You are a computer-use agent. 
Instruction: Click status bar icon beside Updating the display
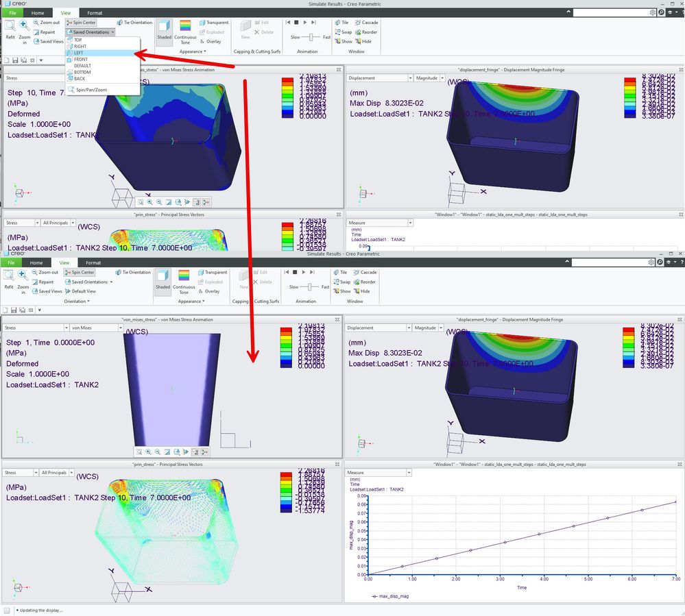(x=7, y=611)
